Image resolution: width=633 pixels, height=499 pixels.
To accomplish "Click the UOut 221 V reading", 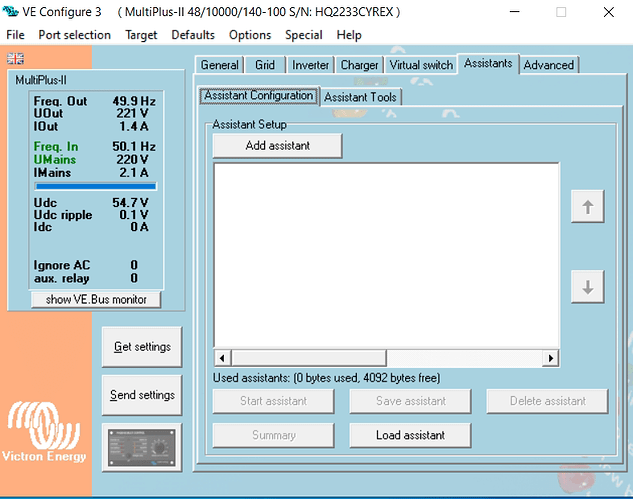I will (x=91, y=113).
